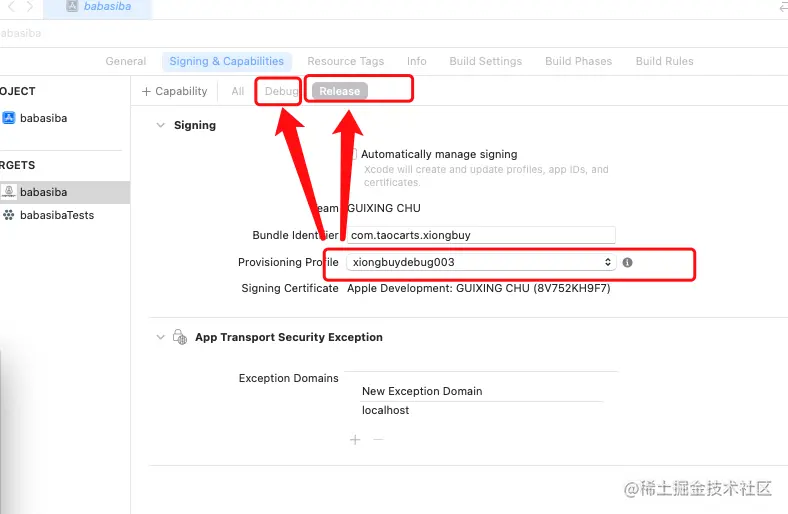Click the info icon beside Provisioning Profile

(627, 262)
